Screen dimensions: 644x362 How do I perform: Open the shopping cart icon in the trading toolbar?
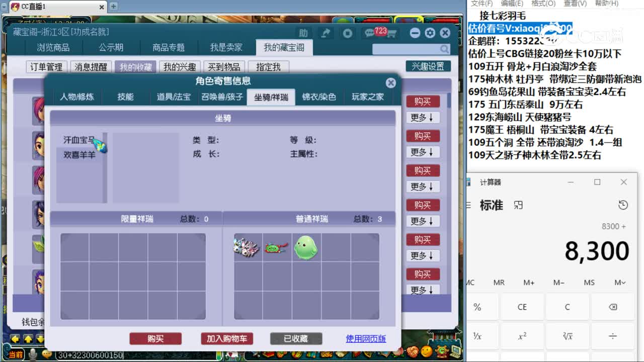pos(391,33)
